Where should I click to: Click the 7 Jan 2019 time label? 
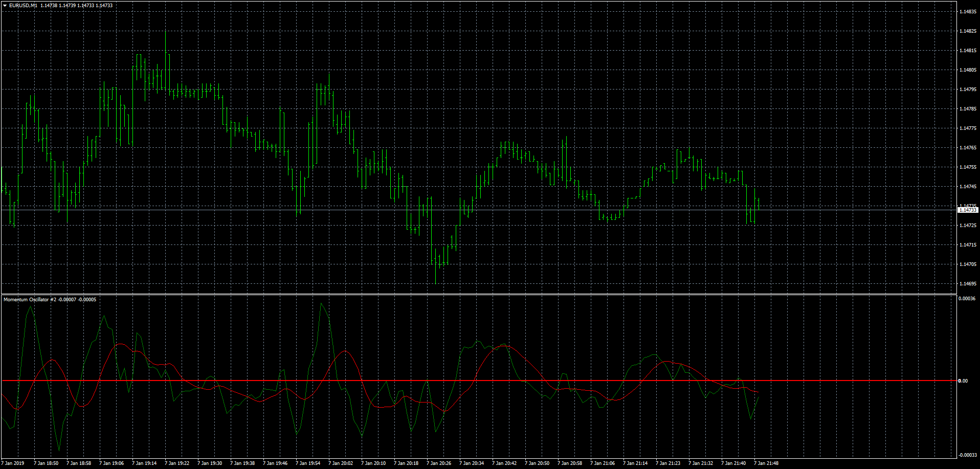coord(13,463)
